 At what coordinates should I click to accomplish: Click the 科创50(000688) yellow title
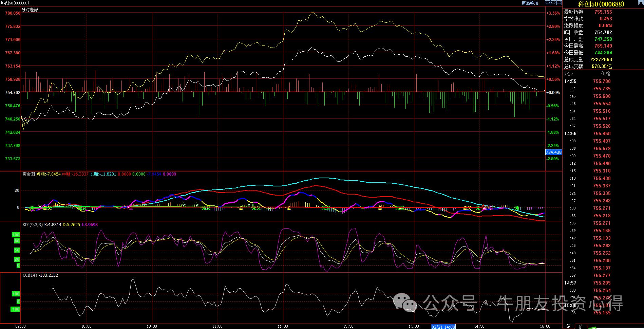601,4
